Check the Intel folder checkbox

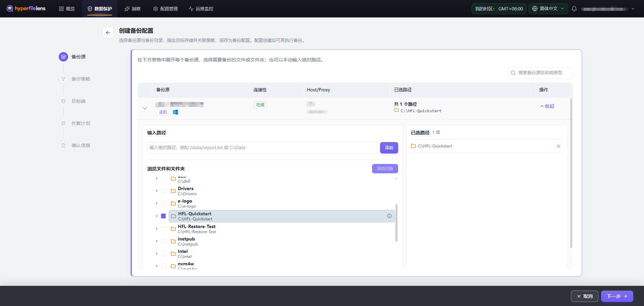click(x=163, y=254)
